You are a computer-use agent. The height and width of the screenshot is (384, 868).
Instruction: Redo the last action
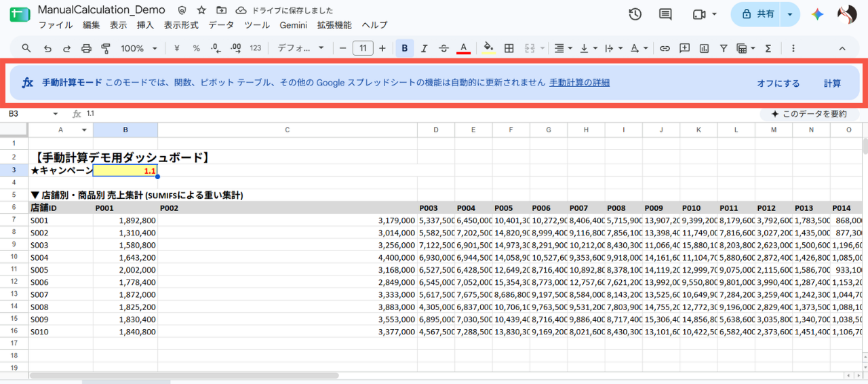(x=66, y=48)
